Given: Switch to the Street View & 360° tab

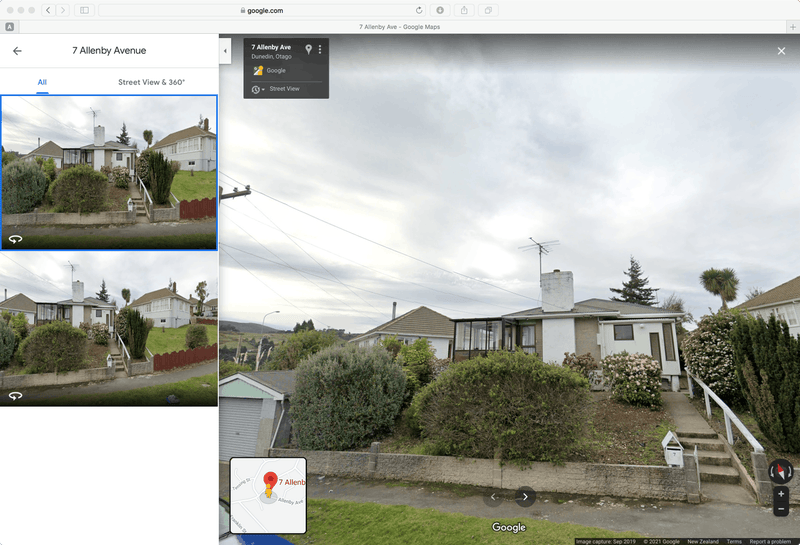Looking at the screenshot, I should coord(151,82).
